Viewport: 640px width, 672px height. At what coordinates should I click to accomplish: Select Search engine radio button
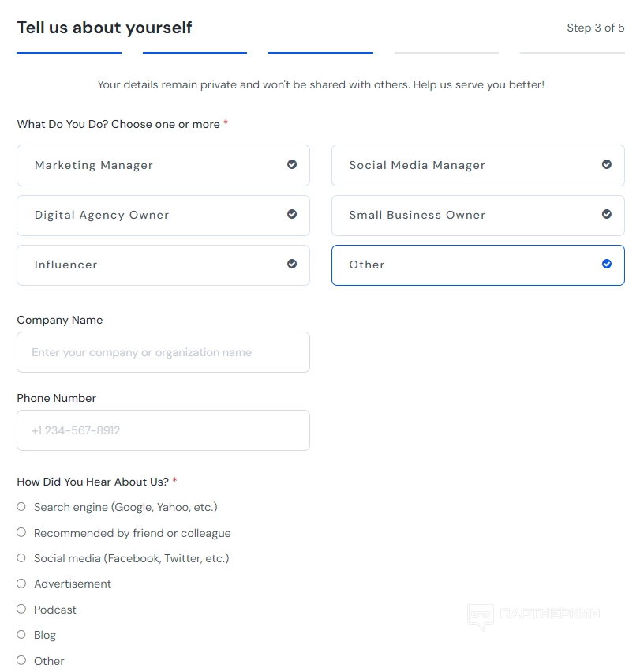21,507
